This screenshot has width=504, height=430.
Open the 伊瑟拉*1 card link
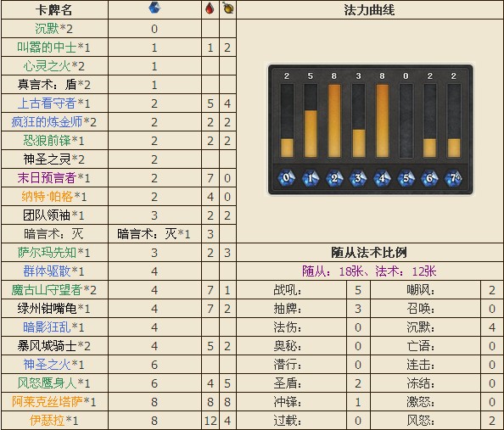point(53,421)
